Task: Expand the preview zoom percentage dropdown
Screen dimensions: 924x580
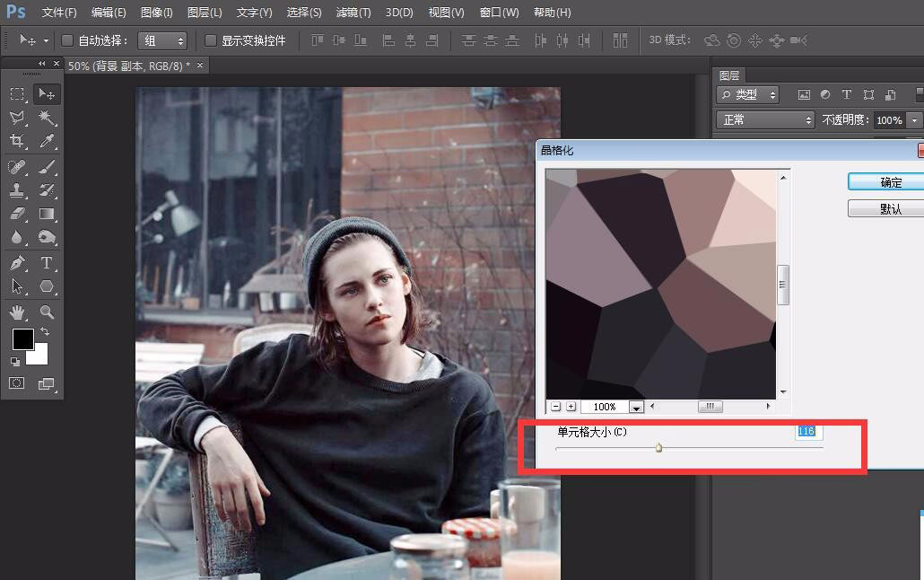Action: (x=636, y=407)
